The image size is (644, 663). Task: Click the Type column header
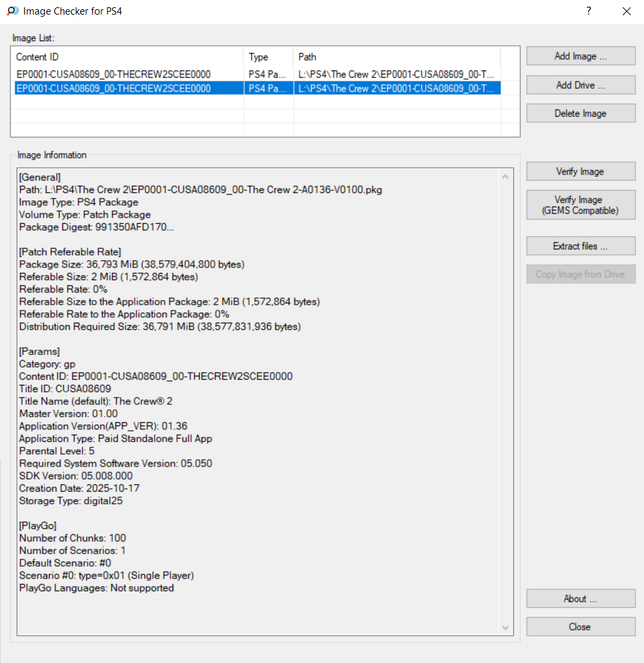268,57
